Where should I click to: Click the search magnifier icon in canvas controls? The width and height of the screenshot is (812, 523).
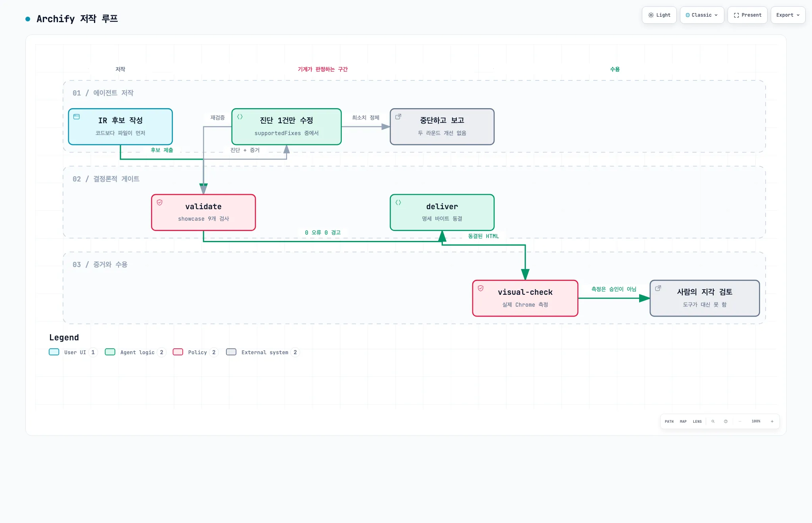[x=713, y=421]
